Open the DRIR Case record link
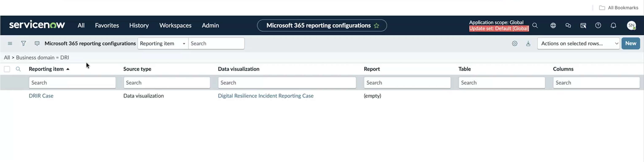This screenshot has width=644, height=162. 41,96
